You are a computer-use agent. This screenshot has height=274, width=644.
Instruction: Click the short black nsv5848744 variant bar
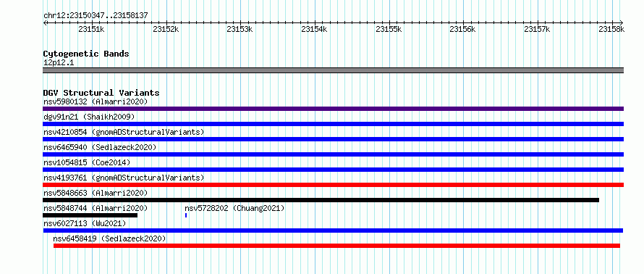tap(90, 215)
